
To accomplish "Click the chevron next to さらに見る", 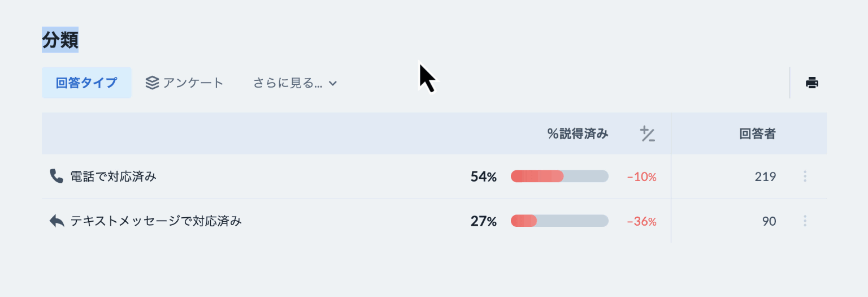I will click(333, 83).
